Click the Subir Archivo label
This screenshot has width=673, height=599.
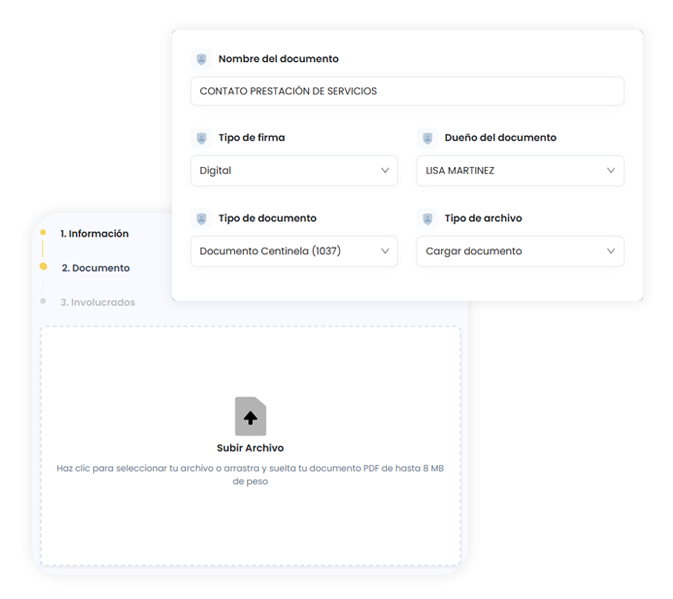(250, 448)
